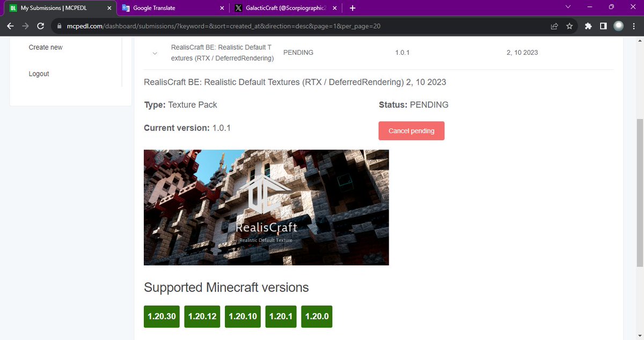Toggle the browser side panel icon
Screen dimensions: 644x340
coord(603,26)
